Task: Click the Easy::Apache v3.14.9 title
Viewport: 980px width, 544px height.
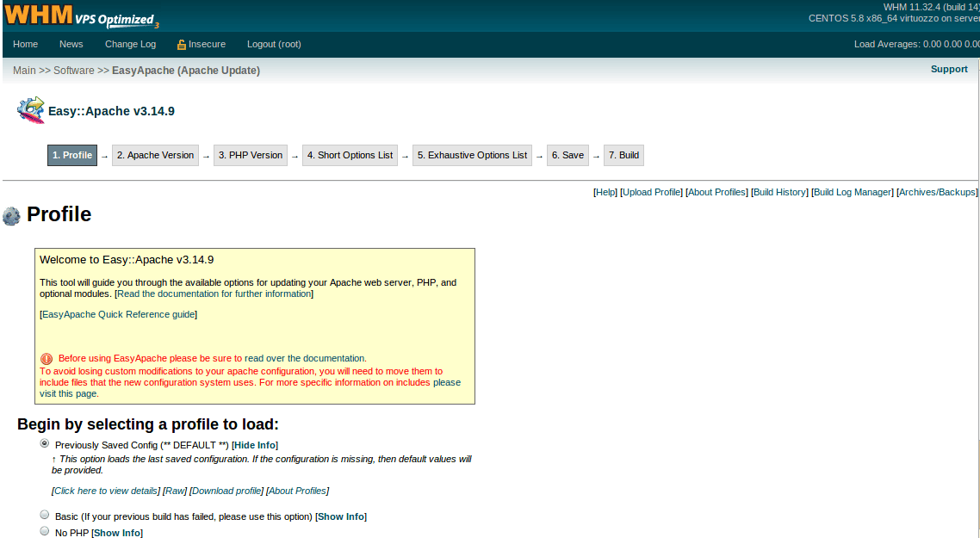Action: coord(111,111)
